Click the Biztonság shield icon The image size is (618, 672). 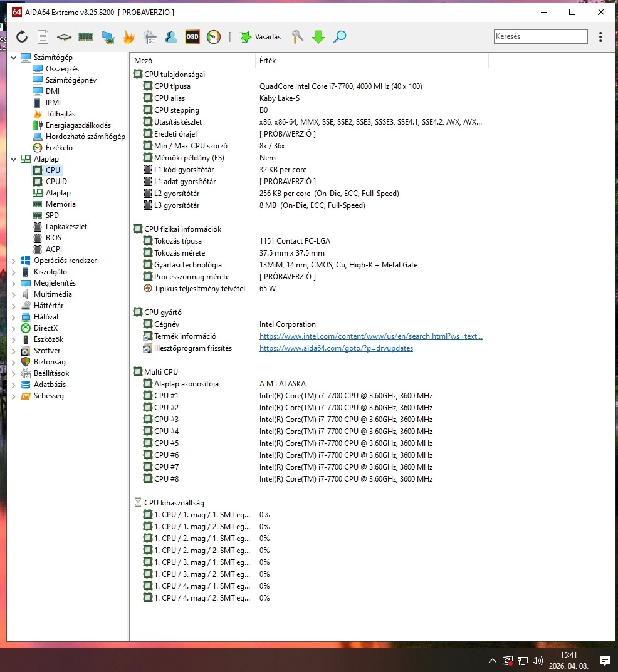tap(26, 362)
